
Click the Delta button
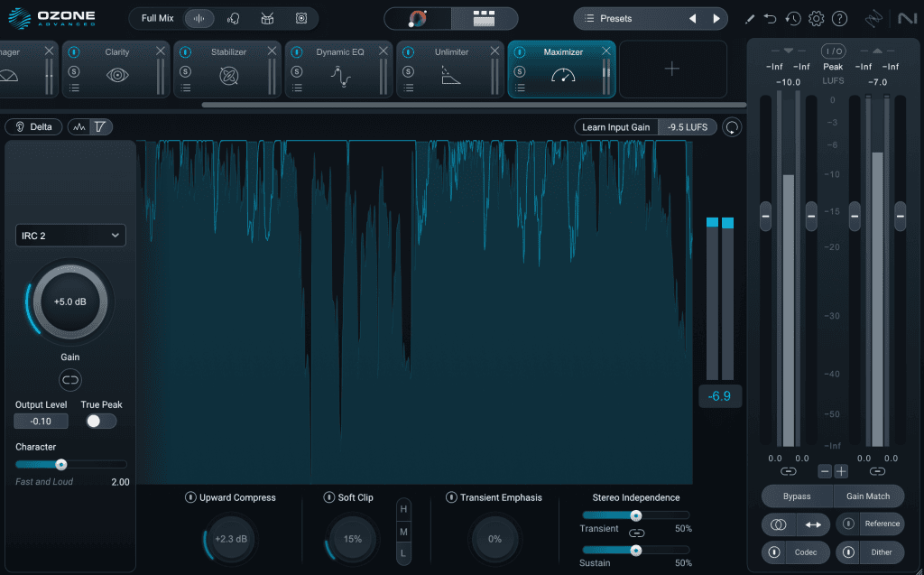[x=33, y=126]
